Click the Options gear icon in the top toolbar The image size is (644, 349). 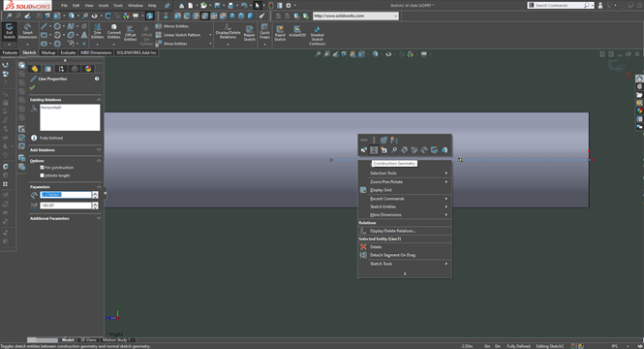[x=289, y=6]
